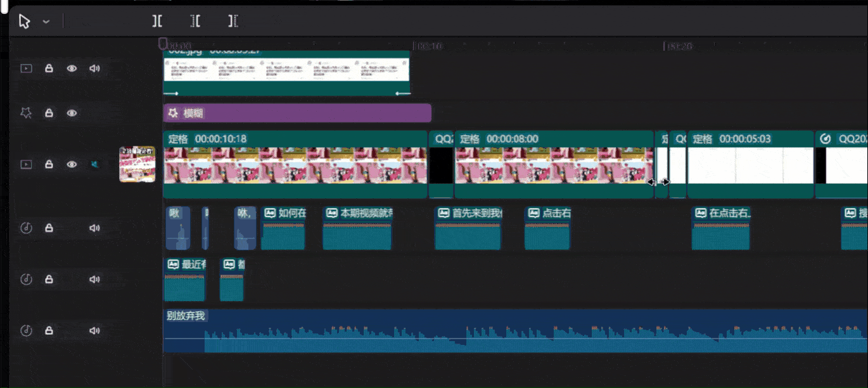Mute the 别放弃我 music track
The image size is (868, 388).
click(94, 330)
